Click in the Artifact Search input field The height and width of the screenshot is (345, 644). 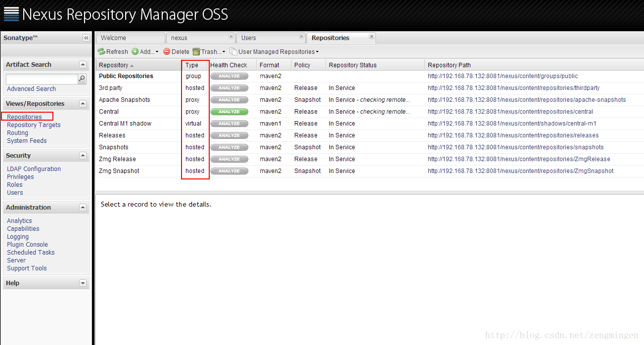click(42, 79)
